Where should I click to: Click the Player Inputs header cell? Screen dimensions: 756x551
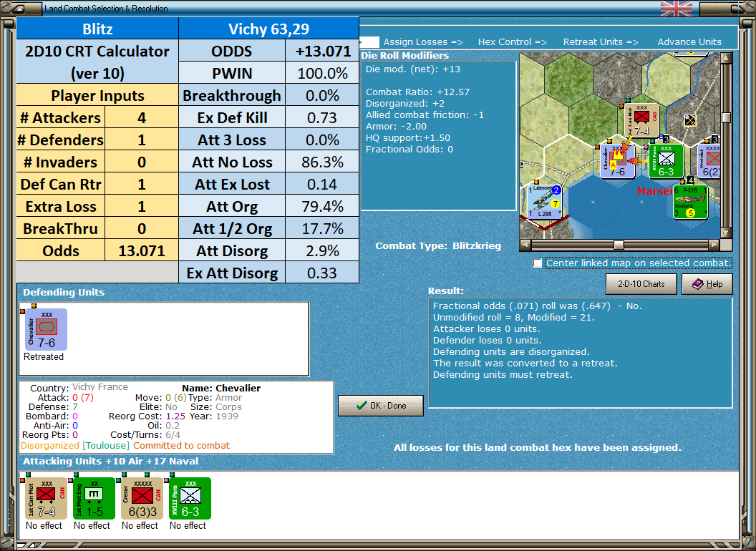(97, 95)
